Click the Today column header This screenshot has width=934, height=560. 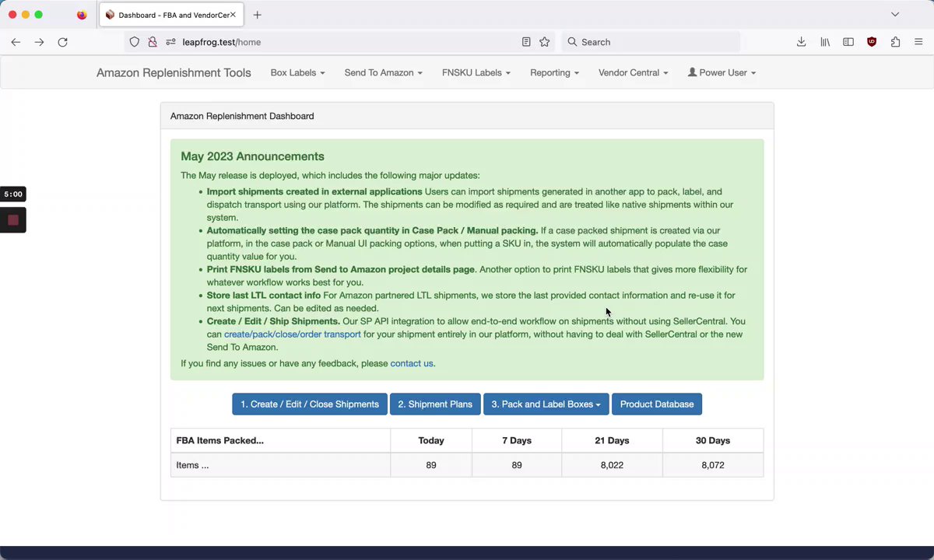[431, 440]
